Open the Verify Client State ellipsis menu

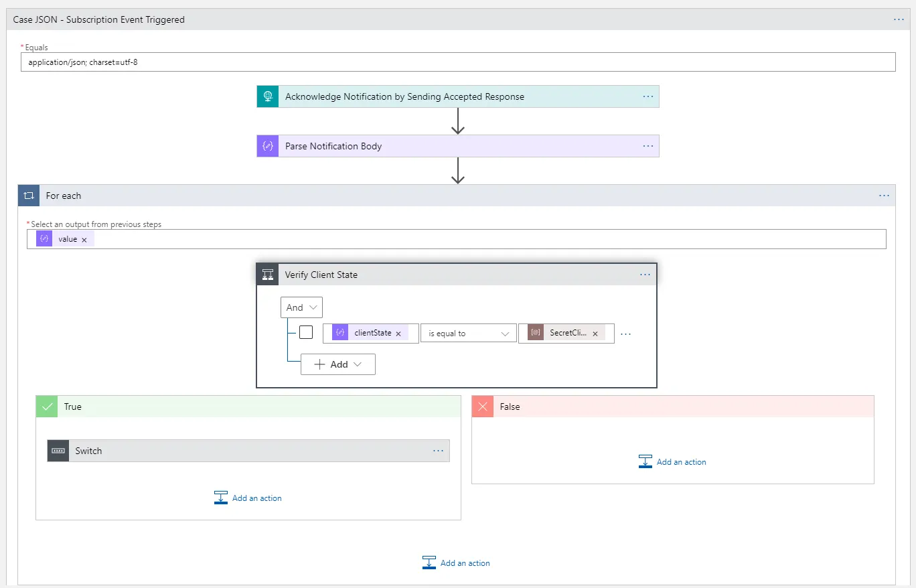645,275
